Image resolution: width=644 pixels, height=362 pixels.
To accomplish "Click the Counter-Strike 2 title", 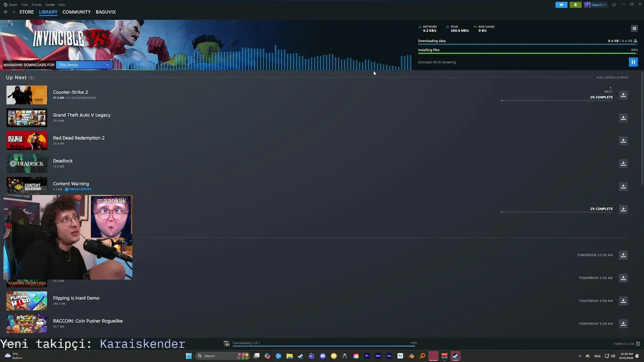I will click(70, 92).
